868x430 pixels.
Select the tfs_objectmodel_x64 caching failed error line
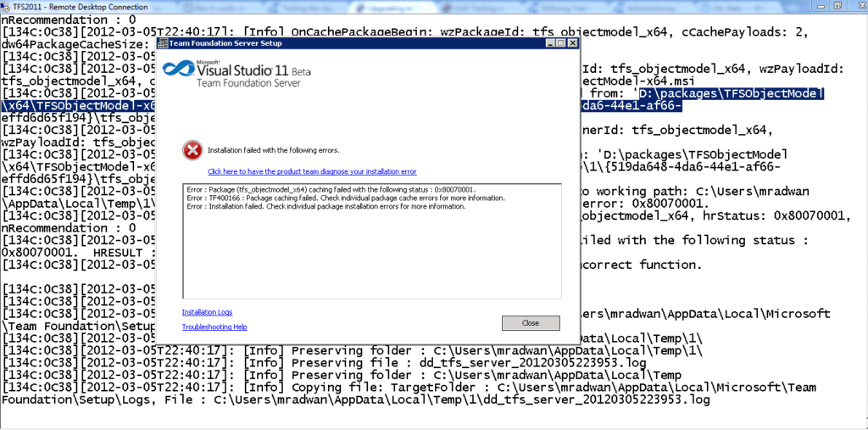(x=331, y=189)
